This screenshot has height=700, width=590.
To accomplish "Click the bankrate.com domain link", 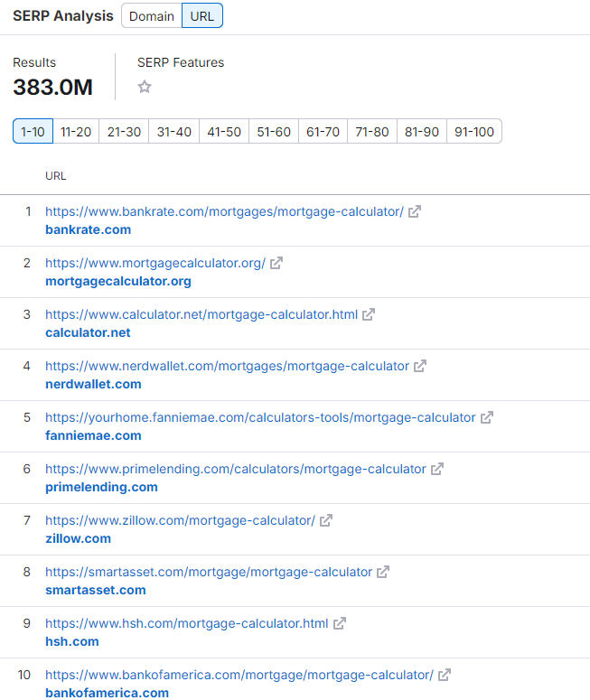I will [x=88, y=229].
